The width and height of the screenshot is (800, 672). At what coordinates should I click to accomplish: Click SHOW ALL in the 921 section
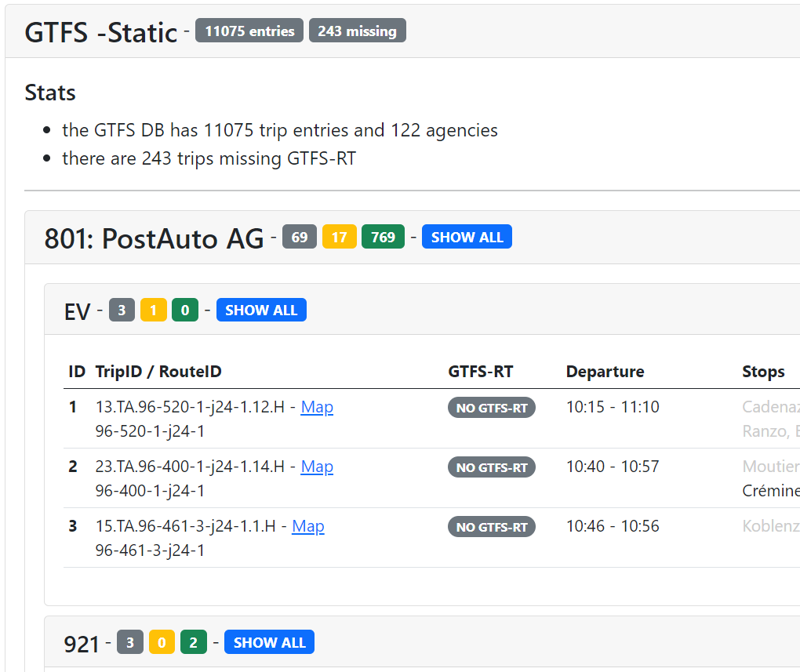tap(269, 642)
